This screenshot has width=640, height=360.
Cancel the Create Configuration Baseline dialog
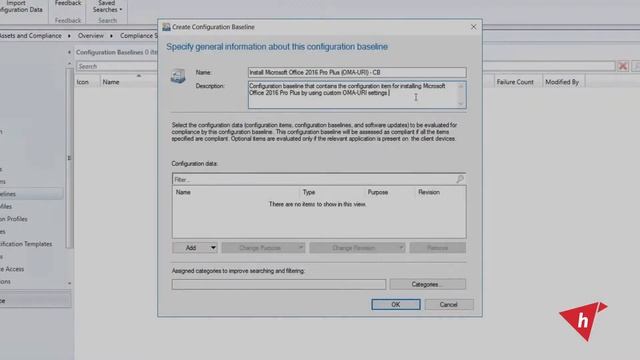[x=449, y=304]
